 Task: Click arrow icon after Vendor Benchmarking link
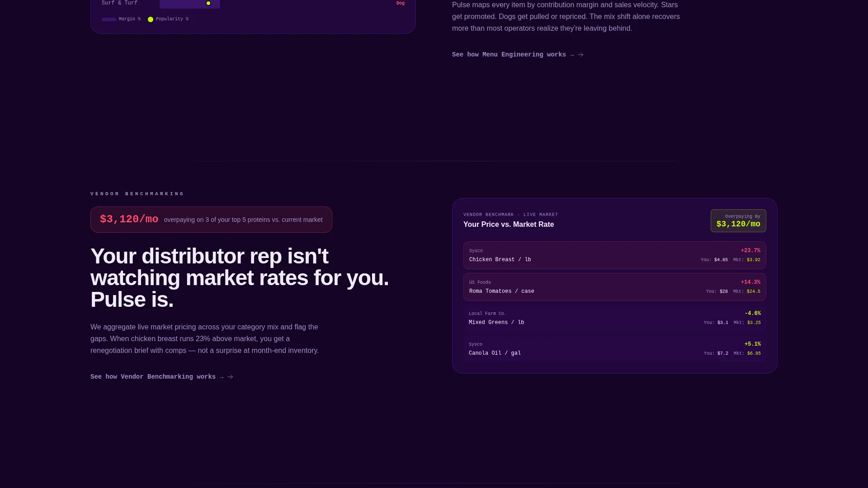230,377
